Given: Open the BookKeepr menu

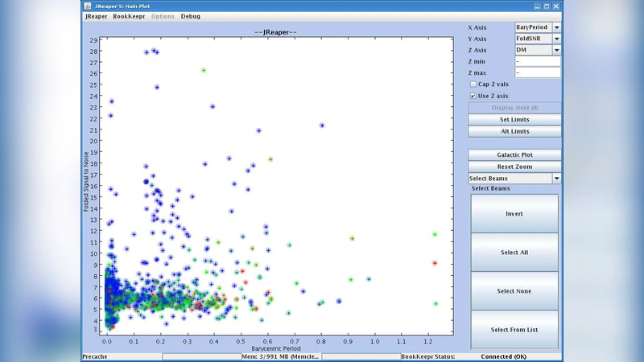Looking at the screenshot, I should click(x=129, y=16).
